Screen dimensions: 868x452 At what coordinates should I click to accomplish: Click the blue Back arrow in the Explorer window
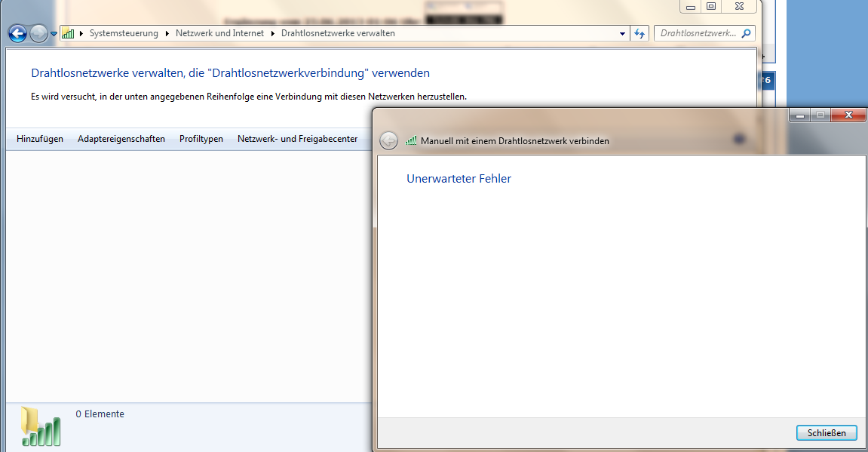pyautogui.click(x=17, y=34)
